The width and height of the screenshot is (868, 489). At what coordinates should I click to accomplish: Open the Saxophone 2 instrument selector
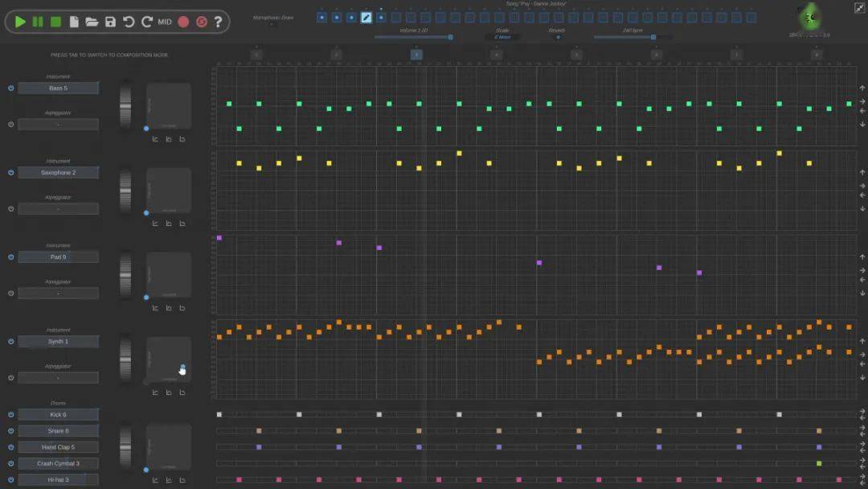click(58, 173)
